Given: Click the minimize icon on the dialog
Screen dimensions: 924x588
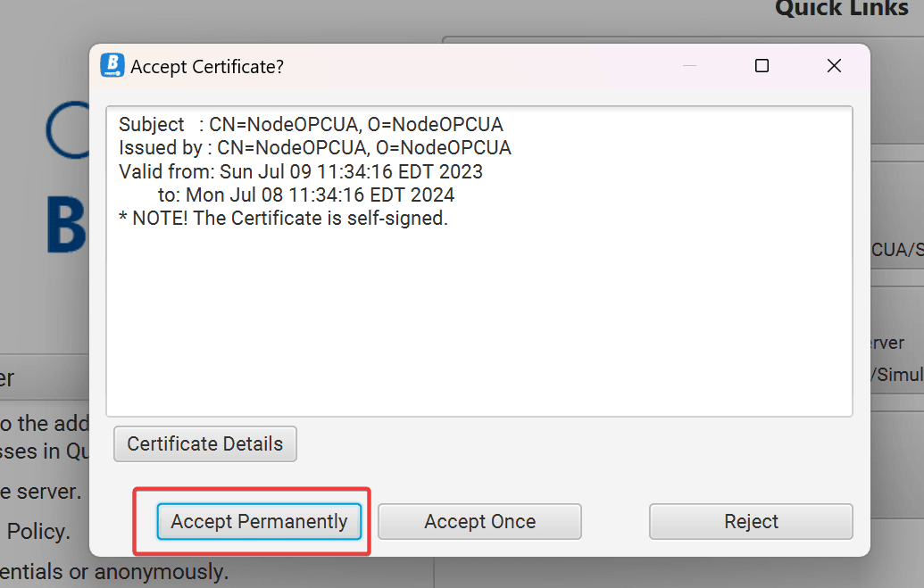Looking at the screenshot, I should tap(688, 65).
